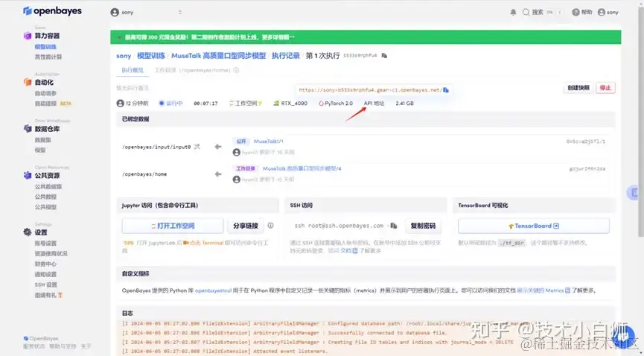Open the 服务状态 footer link

coord(34,346)
